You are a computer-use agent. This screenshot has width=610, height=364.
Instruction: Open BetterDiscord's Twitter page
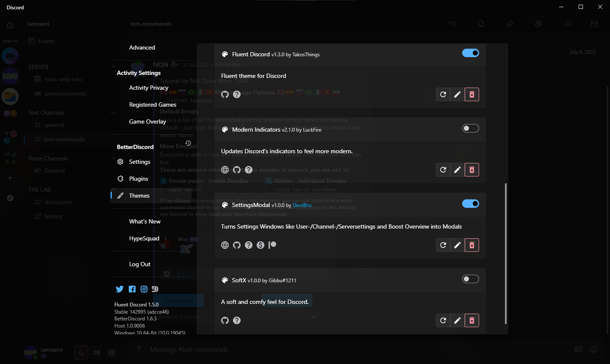119,289
